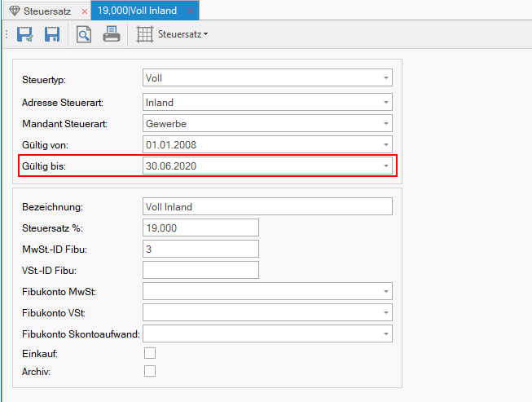
Task: Click the save and close icon
Action: [x=24, y=34]
